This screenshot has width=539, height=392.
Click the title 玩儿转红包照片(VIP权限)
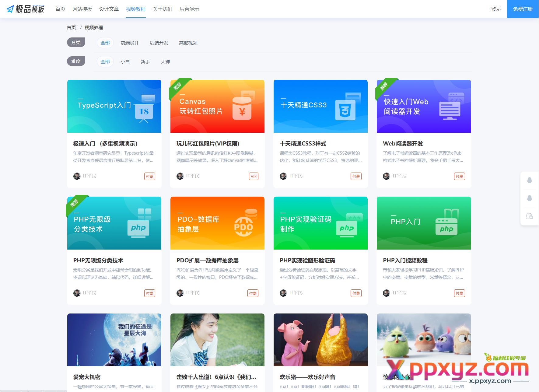(208, 144)
